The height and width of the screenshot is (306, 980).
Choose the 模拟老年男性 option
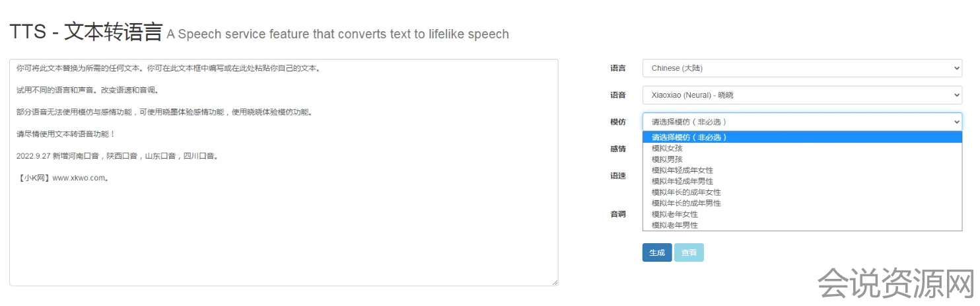pos(674,225)
